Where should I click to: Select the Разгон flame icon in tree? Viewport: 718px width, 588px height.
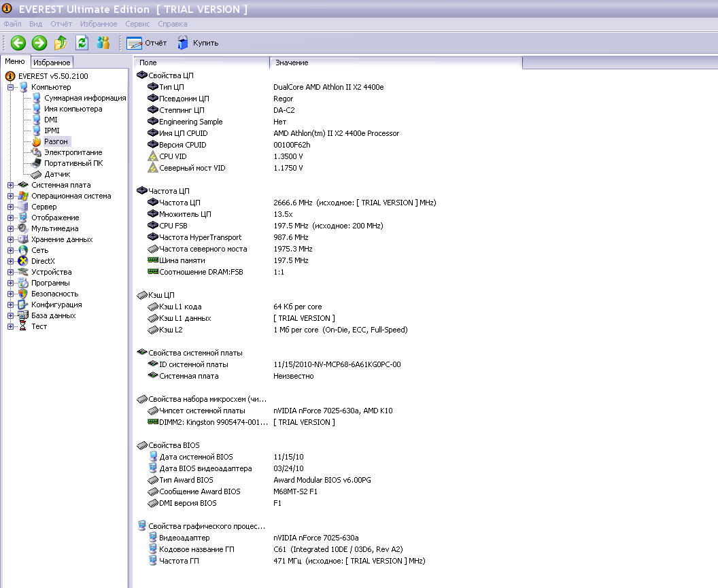[37, 141]
